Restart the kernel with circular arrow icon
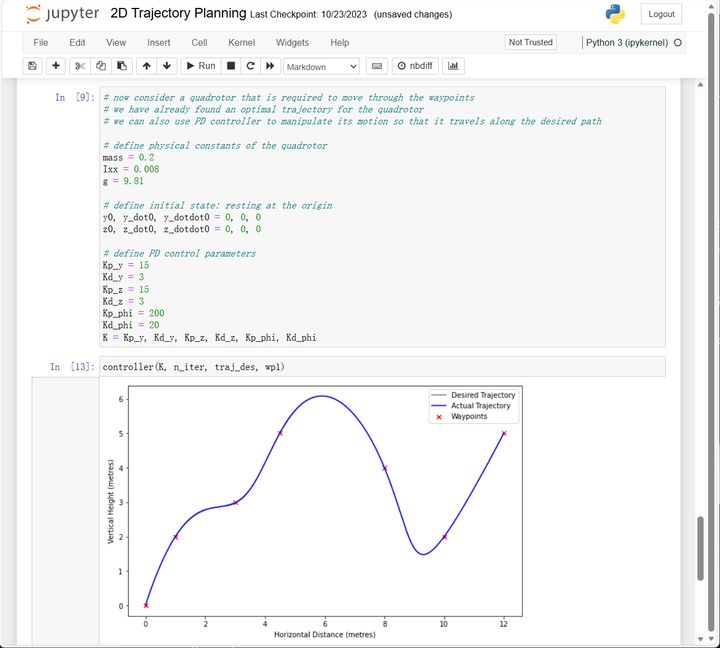 coord(250,66)
